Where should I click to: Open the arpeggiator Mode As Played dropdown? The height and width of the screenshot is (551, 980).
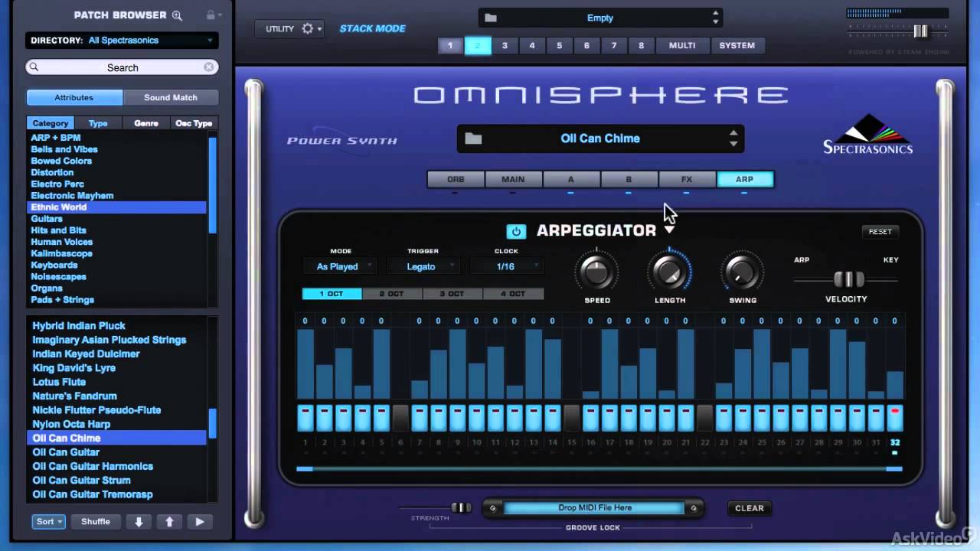(x=341, y=266)
